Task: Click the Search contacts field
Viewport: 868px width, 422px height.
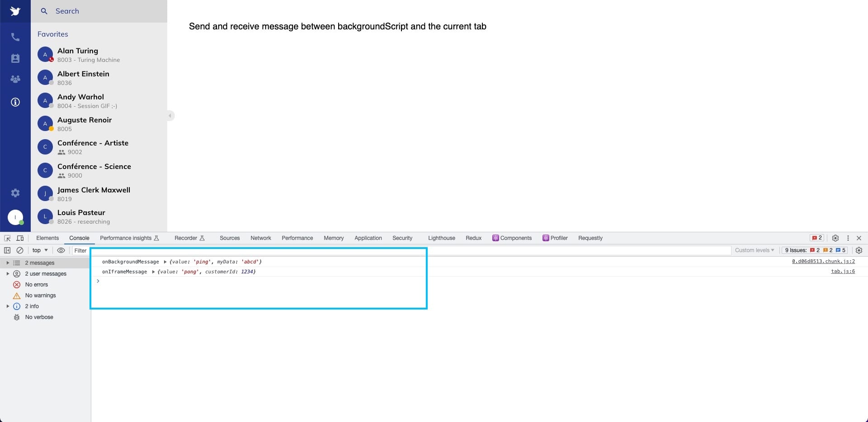Action: 99,11
